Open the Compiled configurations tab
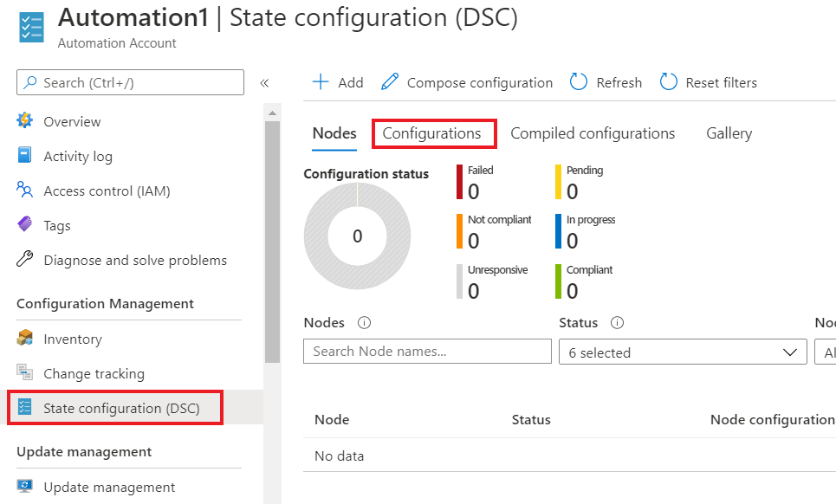 [593, 133]
